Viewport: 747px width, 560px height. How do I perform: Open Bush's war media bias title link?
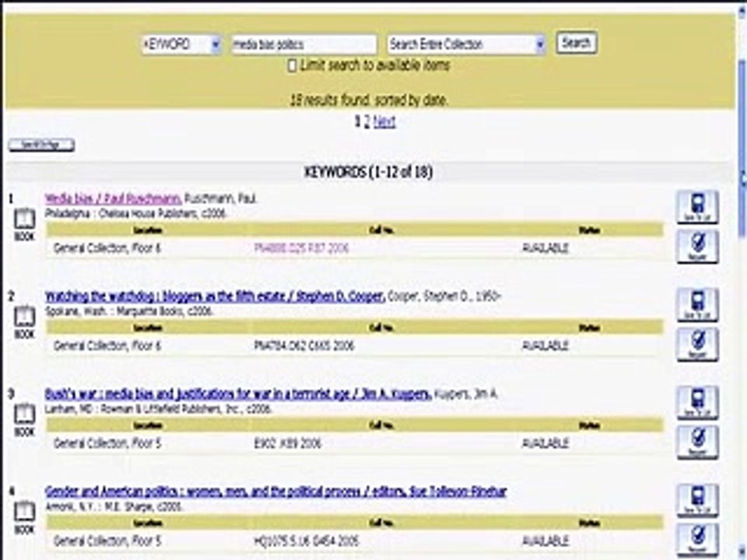pyautogui.click(x=238, y=394)
